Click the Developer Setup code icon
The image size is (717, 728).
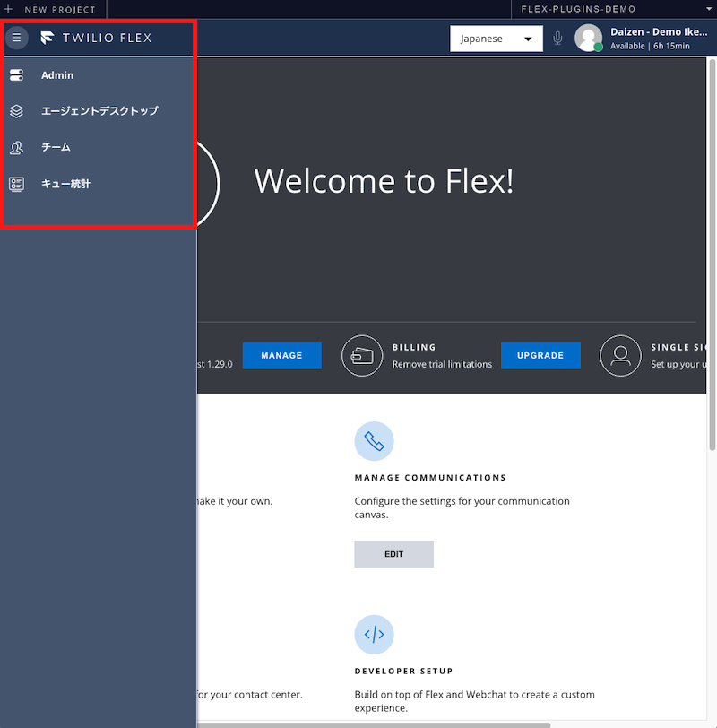(374, 634)
